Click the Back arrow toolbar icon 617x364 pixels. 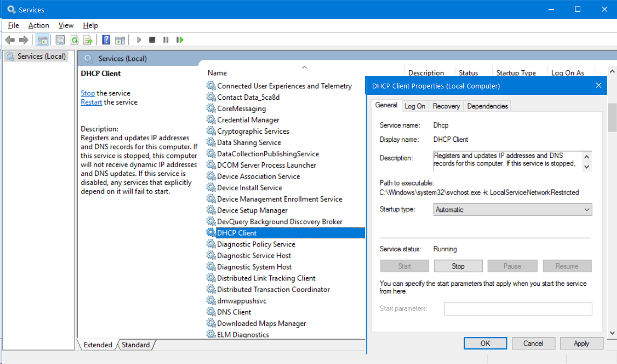coord(10,40)
